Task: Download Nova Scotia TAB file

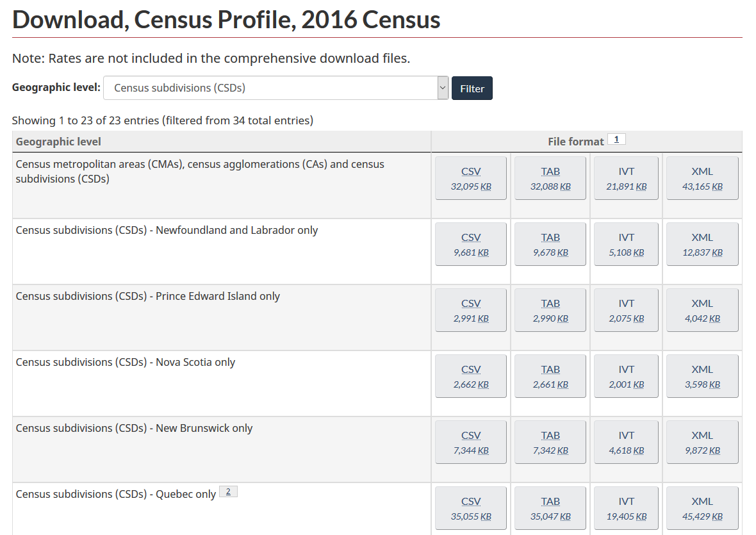Action: click(x=550, y=376)
